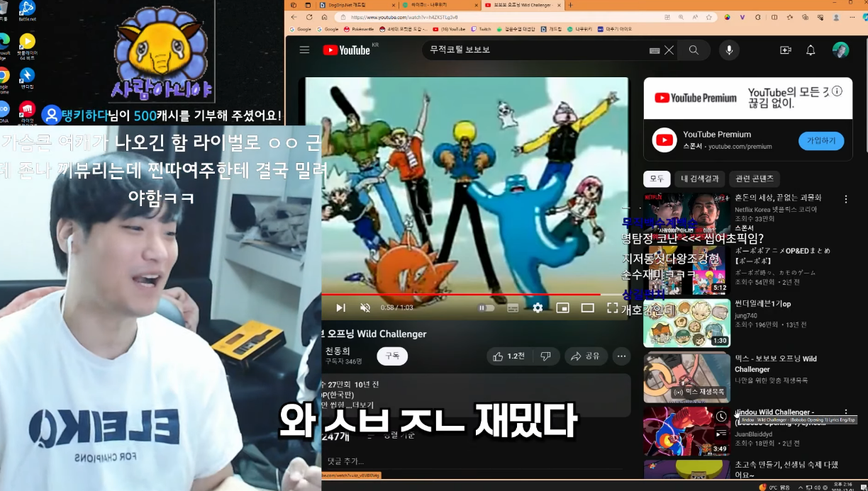Click the browser address bar URL

pos(404,17)
